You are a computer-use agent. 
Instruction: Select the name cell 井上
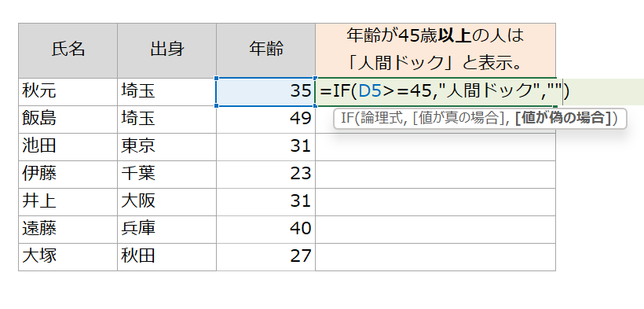pyautogui.click(x=68, y=202)
